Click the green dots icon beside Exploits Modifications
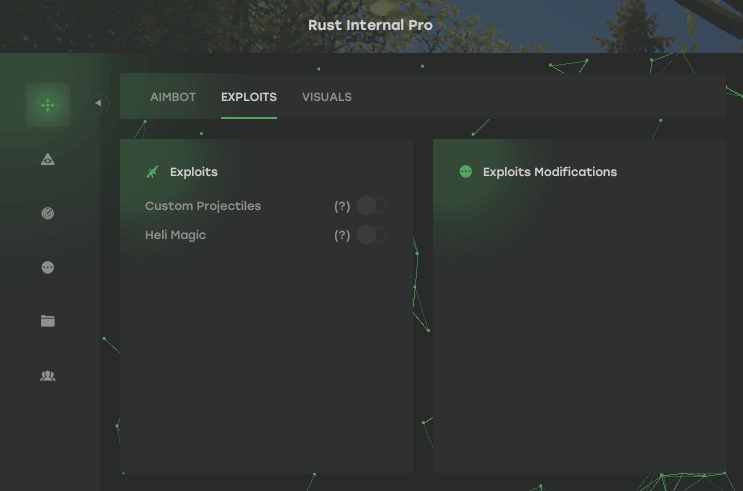This screenshot has height=491, width=743. click(x=466, y=172)
